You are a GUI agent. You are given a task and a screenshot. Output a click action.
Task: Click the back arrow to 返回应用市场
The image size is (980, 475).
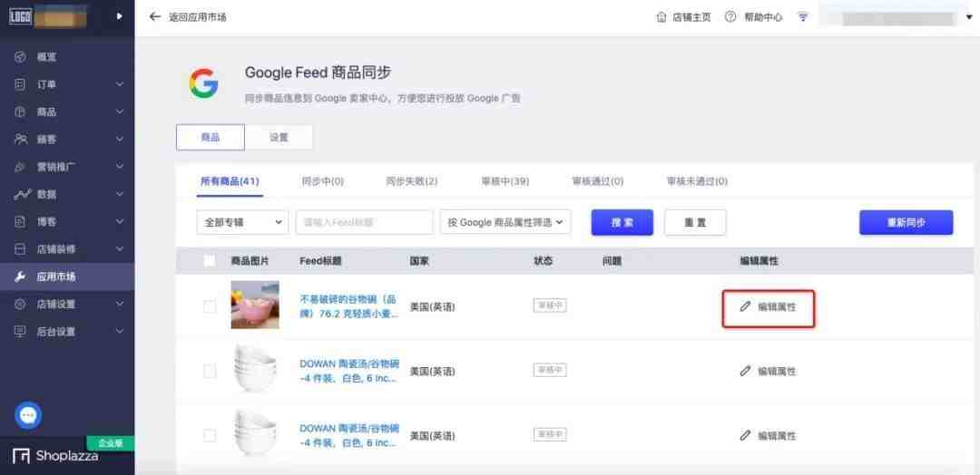[155, 17]
